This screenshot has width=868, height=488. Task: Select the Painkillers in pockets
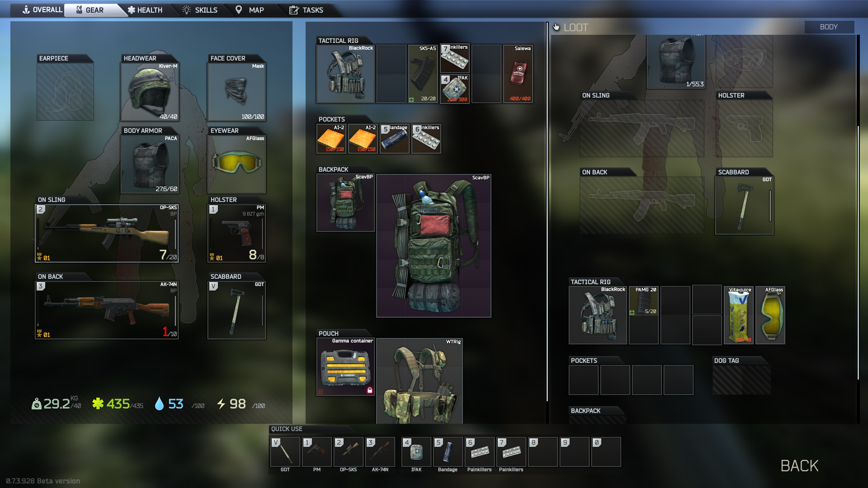tap(426, 139)
